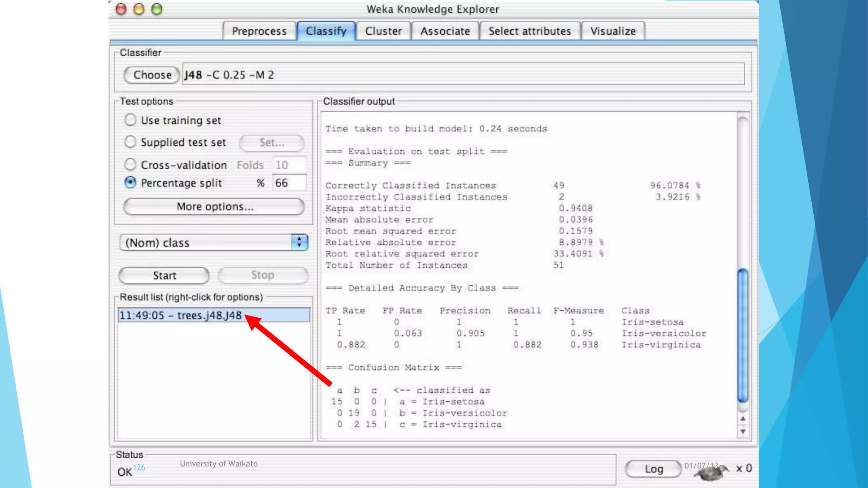
Task: Open the Visualize tab
Action: pyautogui.click(x=613, y=31)
